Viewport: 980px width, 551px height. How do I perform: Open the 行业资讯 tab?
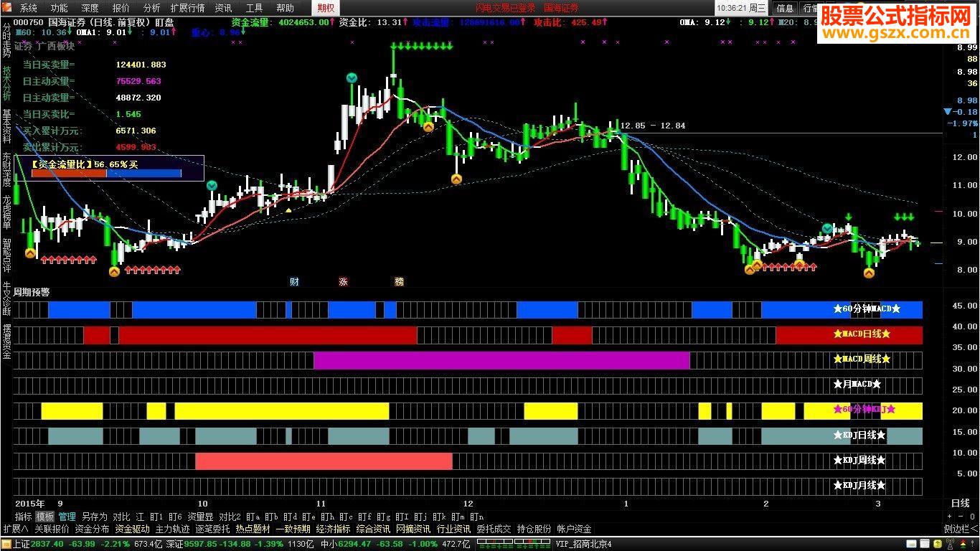tap(453, 529)
